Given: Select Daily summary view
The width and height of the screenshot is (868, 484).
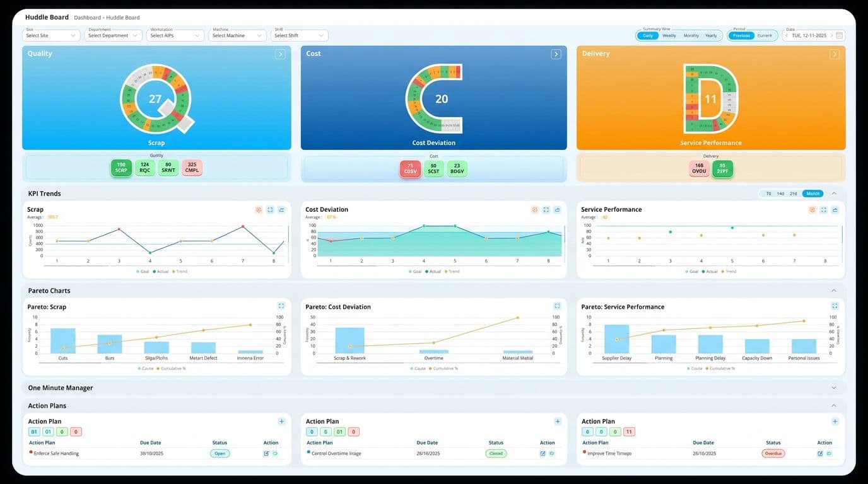Looking at the screenshot, I should click(648, 36).
